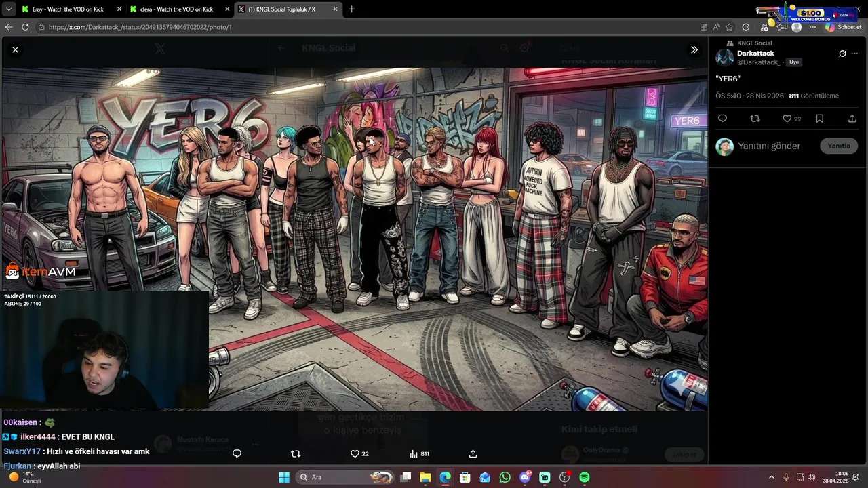Screen dimensions: 868x488
Task: Close the Eray Kick tab
Action: coord(119,9)
